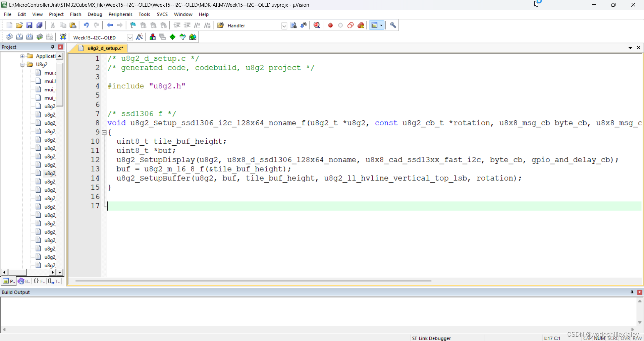Click the Save All icon
This screenshot has width=644, height=341.
pos(40,25)
